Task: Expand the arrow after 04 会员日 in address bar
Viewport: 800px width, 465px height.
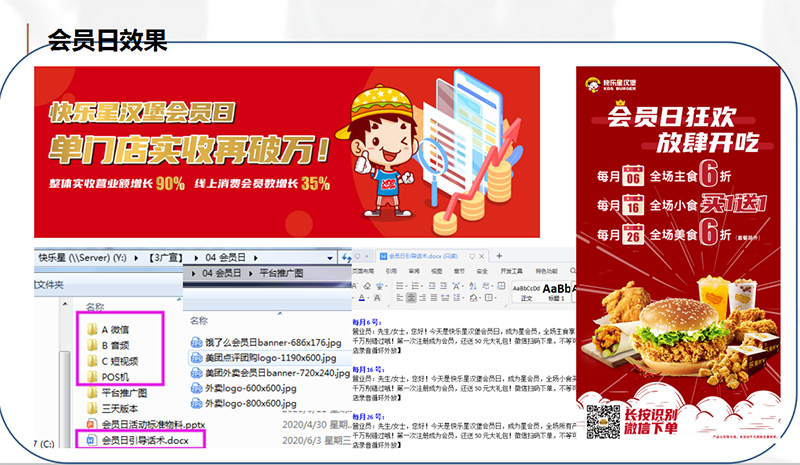Action: click(255, 258)
